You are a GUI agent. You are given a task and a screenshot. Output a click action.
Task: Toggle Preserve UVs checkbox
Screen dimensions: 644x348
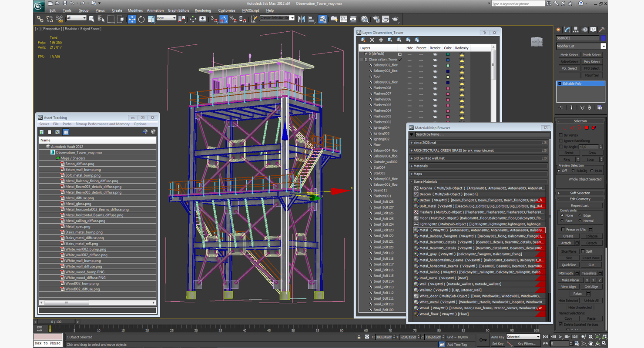point(563,229)
